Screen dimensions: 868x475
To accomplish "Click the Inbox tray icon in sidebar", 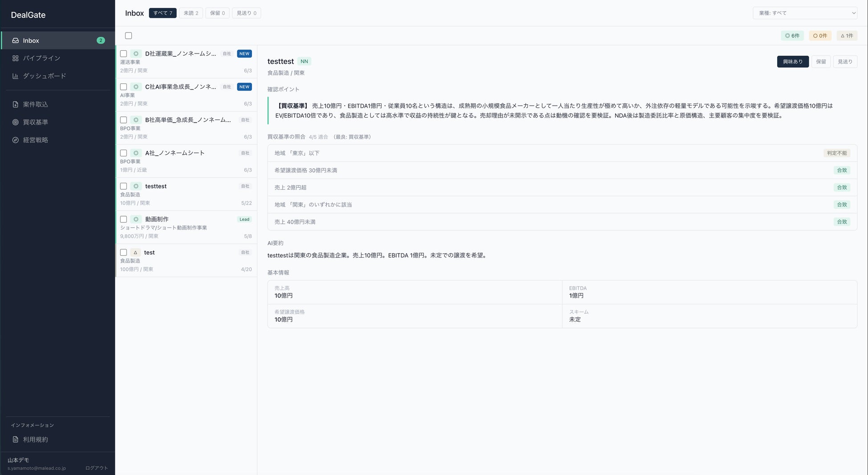I will click(15, 41).
